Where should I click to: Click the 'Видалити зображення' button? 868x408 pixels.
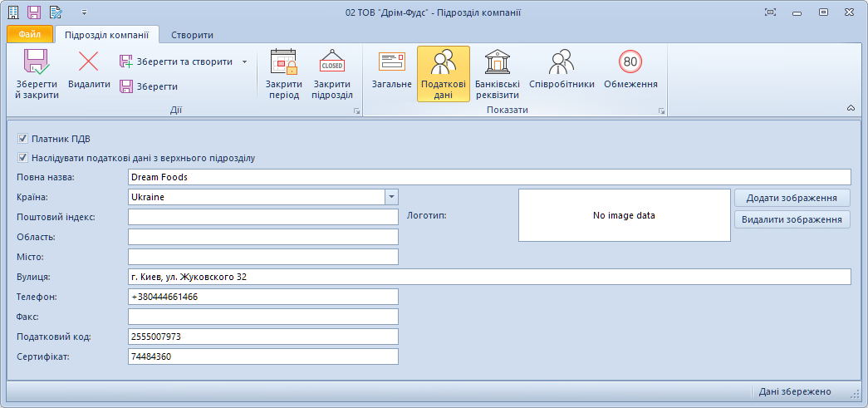click(792, 219)
